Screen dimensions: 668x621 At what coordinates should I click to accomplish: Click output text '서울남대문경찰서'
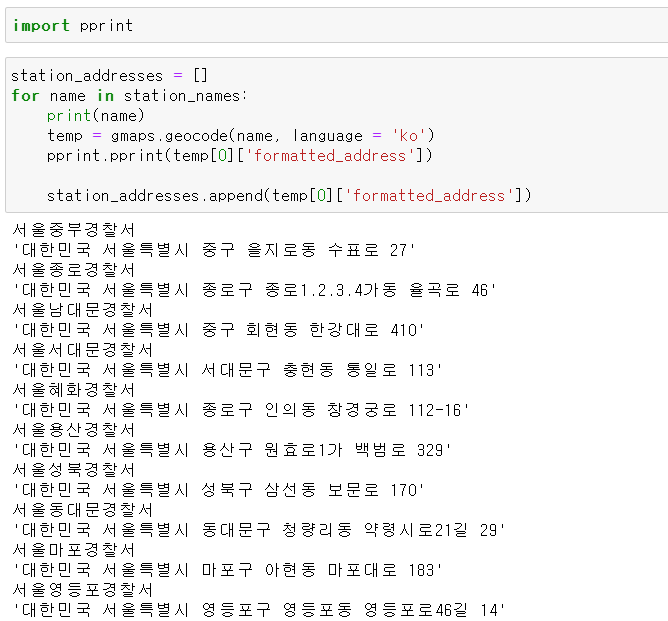pyautogui.click(x=83, y=310)
